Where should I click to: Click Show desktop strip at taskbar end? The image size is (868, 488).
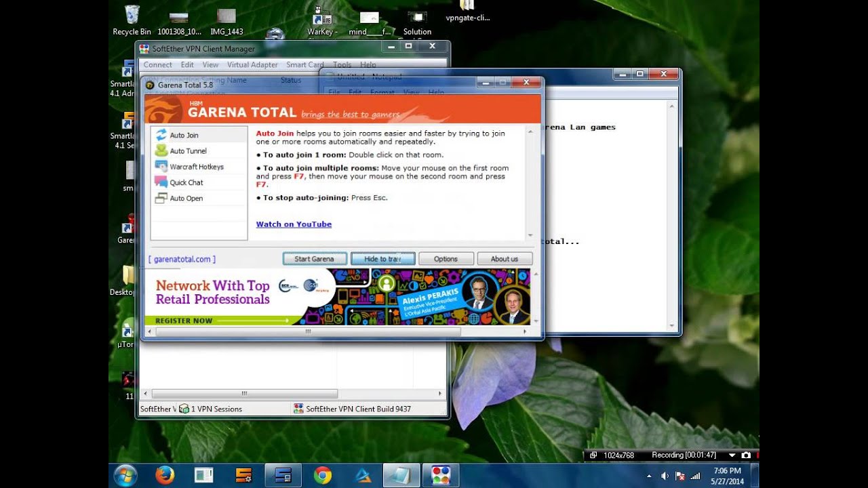[755, 476]
